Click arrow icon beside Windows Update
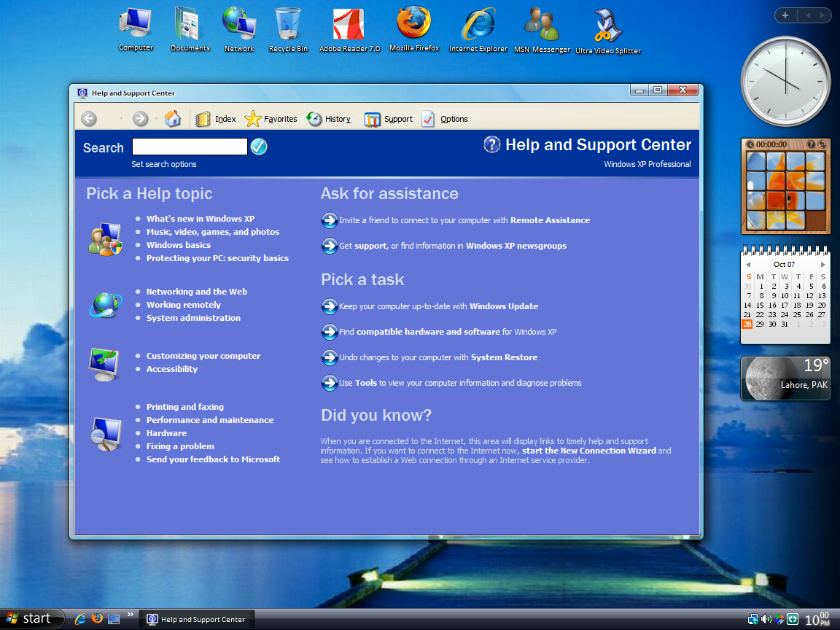 click(x=329, y=306)
